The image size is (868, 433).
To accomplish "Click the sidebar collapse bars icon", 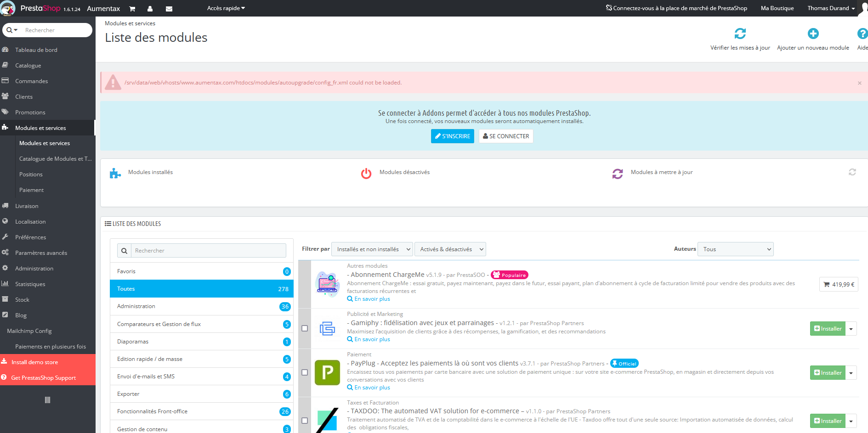I will (47, 400).
